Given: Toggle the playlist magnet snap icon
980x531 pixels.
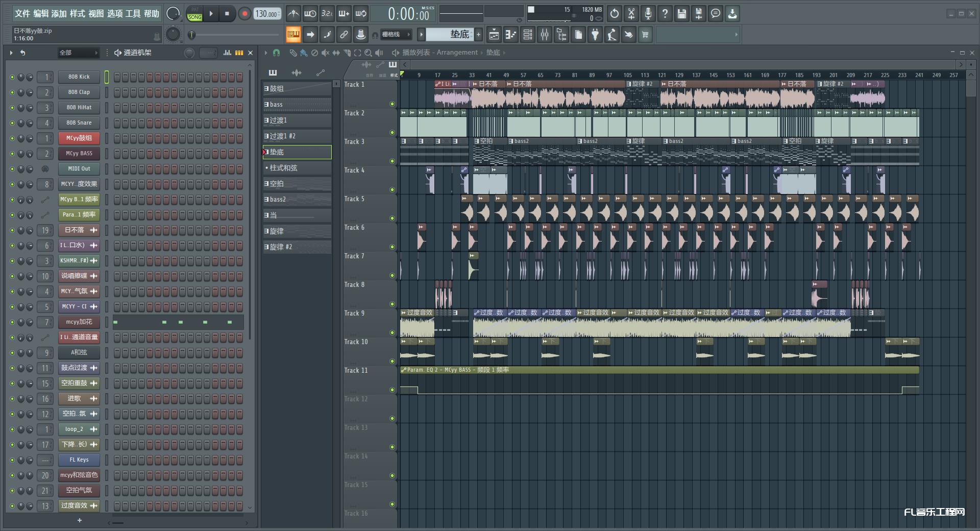Looking at the screenshot, I should (x=276, y=53).
